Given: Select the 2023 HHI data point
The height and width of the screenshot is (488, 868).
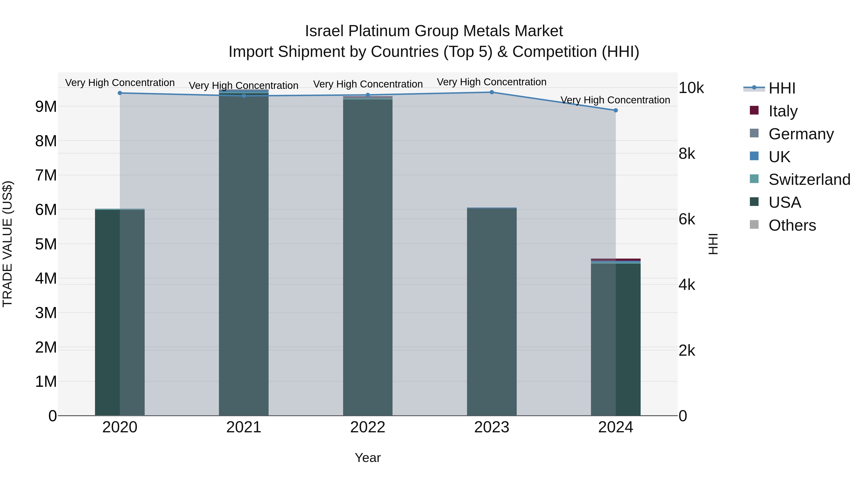Looking at the screenshot, I should tap(492, 92).
